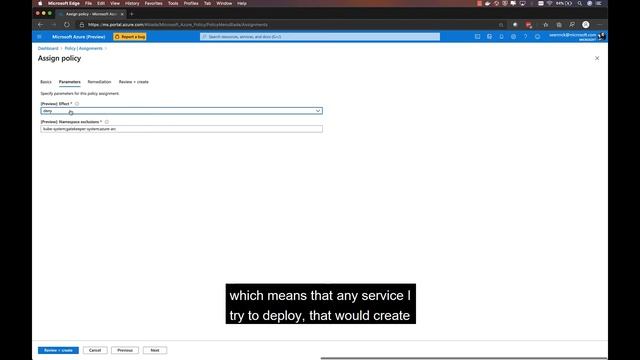Focus the Azure search resources box

point(320,37)
